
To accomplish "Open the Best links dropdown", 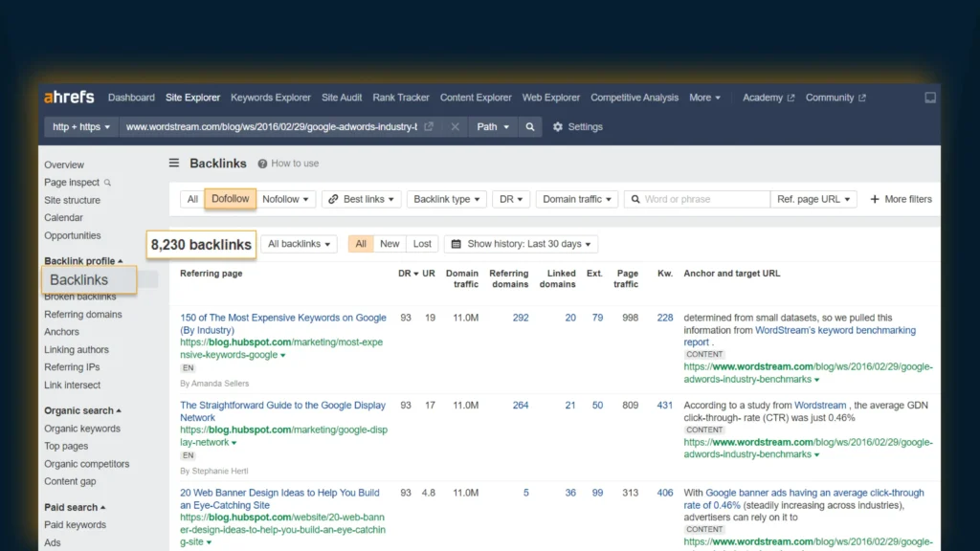I will (362, 199).
